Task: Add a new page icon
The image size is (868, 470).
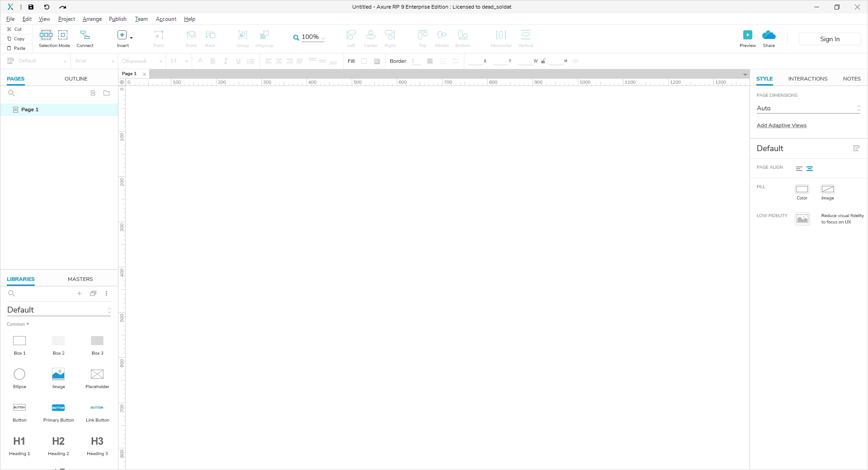Action: click(93, 93)
